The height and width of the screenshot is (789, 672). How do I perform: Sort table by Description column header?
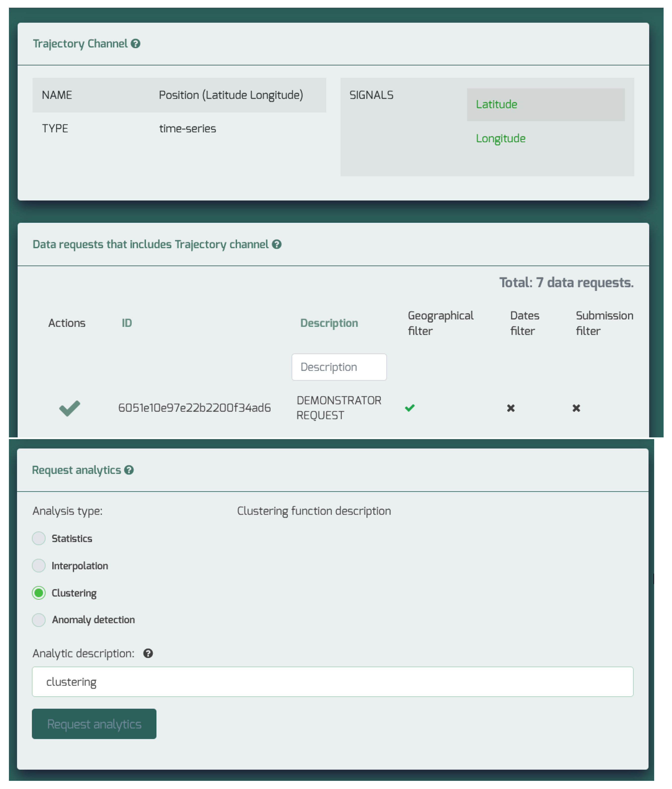(329, 323)
